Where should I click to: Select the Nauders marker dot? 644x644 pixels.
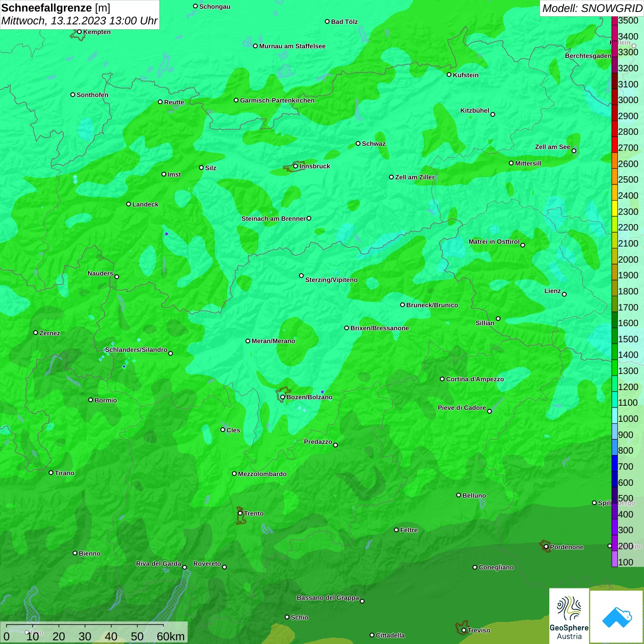click(x=117, y=276)
